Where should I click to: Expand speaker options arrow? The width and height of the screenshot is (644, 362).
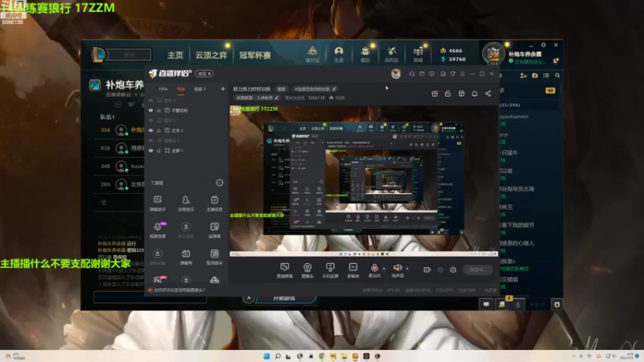point(407,269)
